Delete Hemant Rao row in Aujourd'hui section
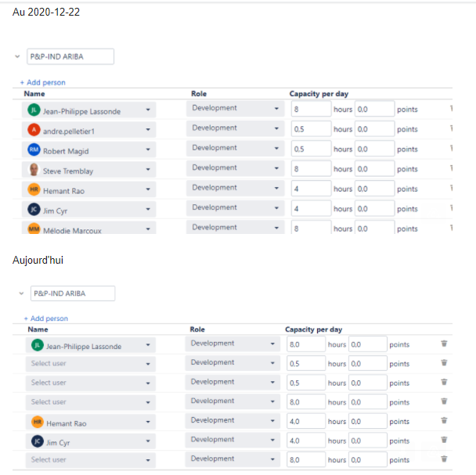This screenshot has width=476, height=475. pos(444,421)
